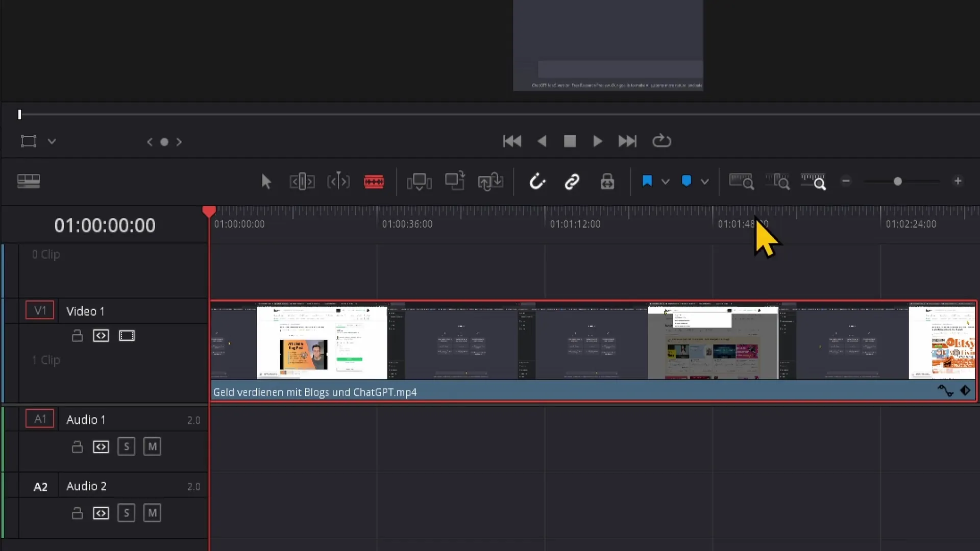
Task: Open the viewer overlay mode dropdown
Action: pyautogui.click(x=52, y=141)
